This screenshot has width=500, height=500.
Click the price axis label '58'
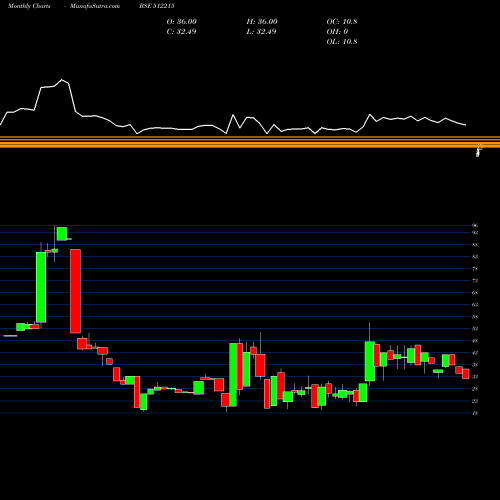[x=475, y=317]
